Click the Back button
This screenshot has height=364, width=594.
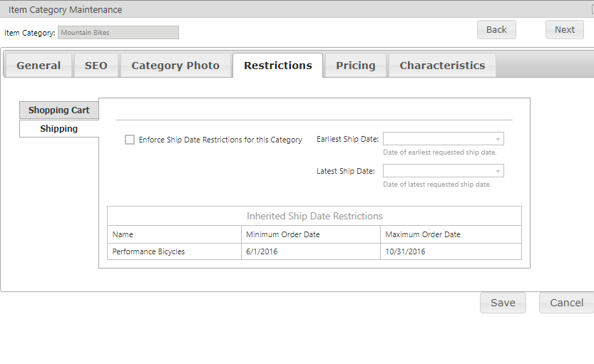pyautogui.click(x=496, y=29)
